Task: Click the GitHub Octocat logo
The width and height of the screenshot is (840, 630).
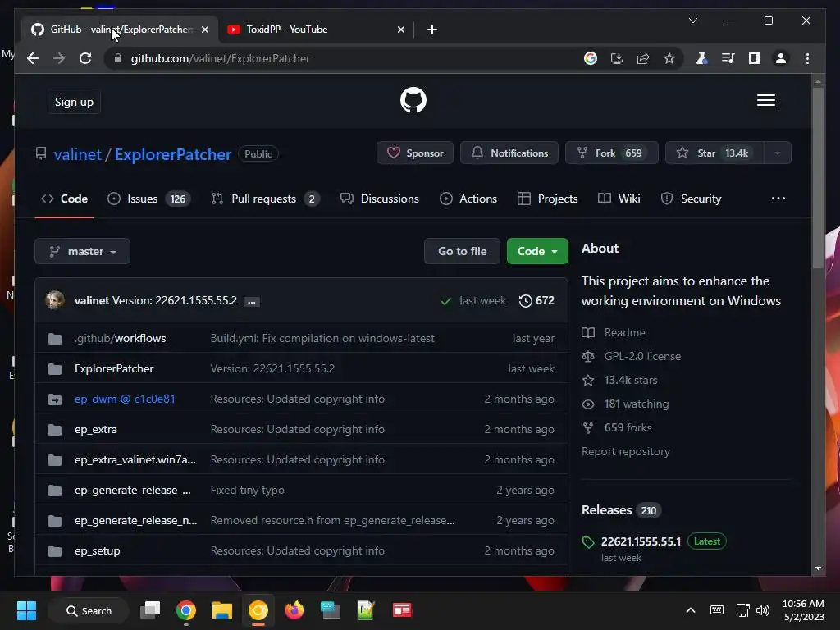Action: coord(413,100)
